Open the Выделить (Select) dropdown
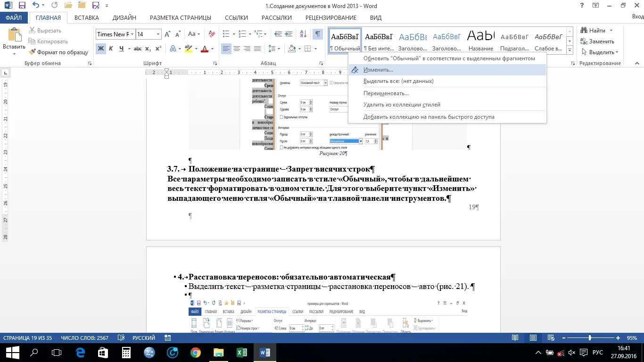The image size is (644, 362). (x=601, y=52)
